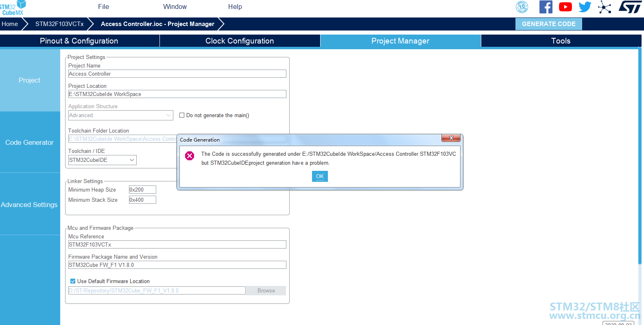Click the ST logo icon
The image size is (644, 325).
click(x=630, y=7)
